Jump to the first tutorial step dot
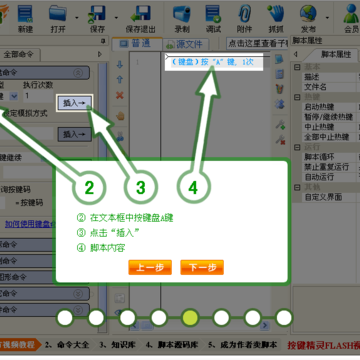The image size is (360, 360). [x=65, y=318]
